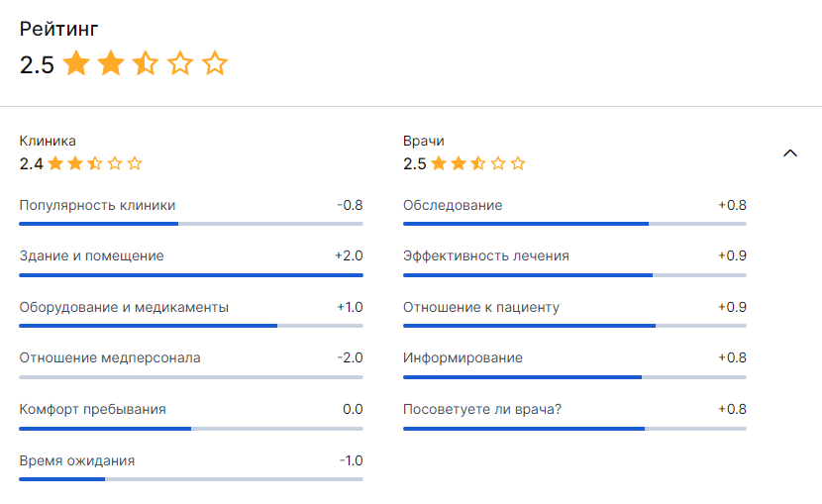The image size is (822, 504).
Task: Click the last empty star under Клиника
Action: click(x=135, y=164)
